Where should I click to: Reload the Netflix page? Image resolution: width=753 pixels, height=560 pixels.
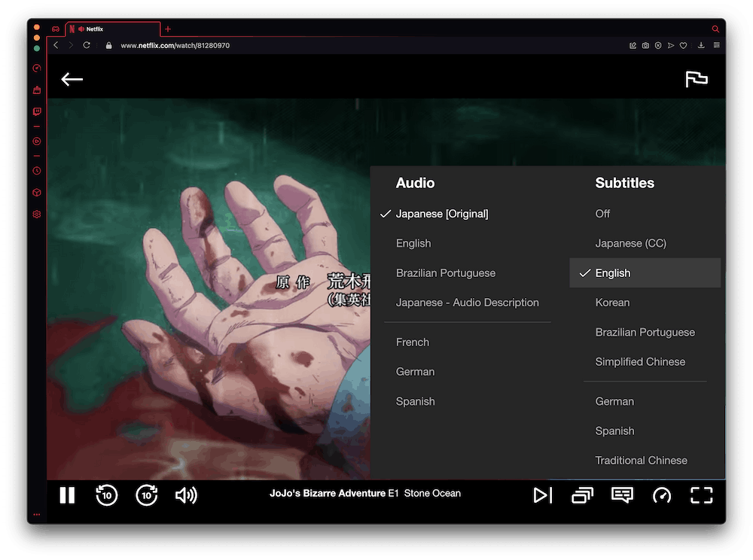pyautogui.click(x=87, y=45)
